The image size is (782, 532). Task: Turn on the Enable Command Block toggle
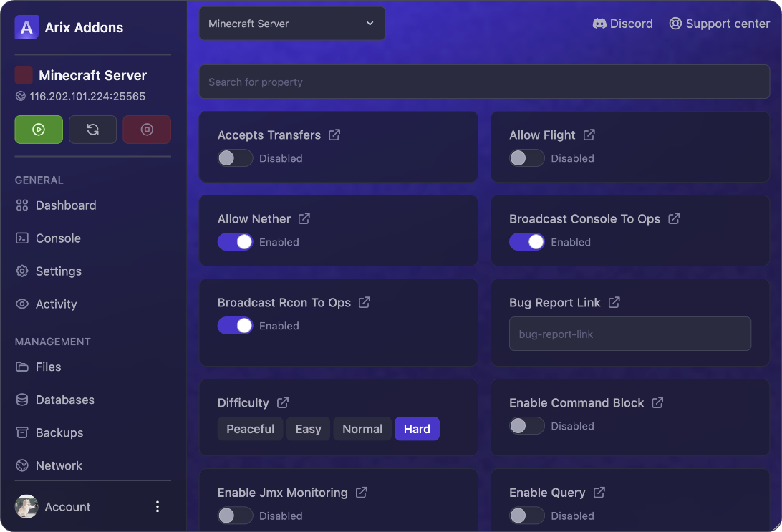tap(526, 426)
